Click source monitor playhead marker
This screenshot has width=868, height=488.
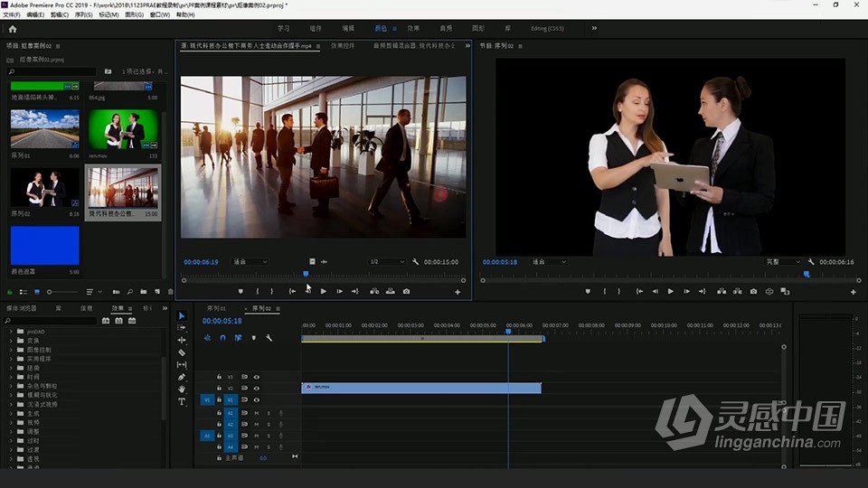click(306, 274)
